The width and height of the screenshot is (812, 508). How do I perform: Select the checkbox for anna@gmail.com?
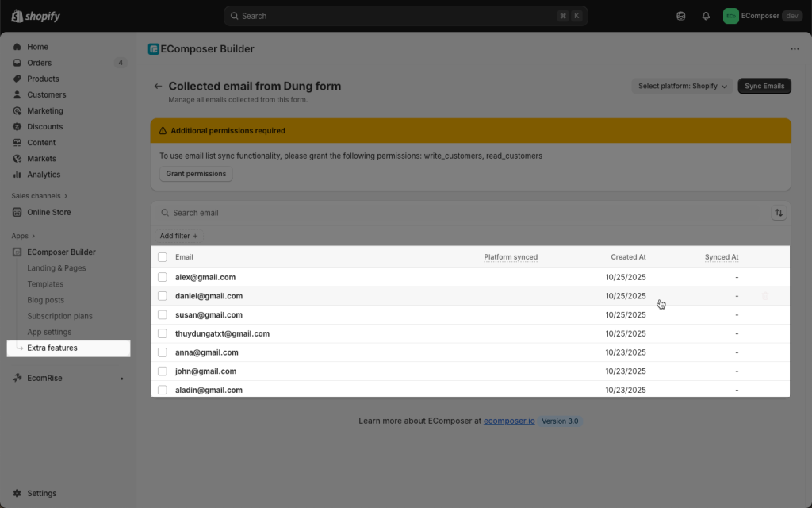pyautogui.click(x=163, y=352)
